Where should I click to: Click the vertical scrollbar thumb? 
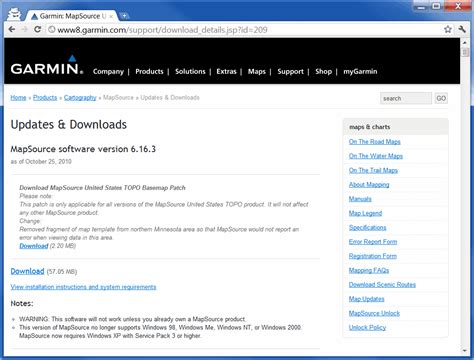click(x=465, y=52)
